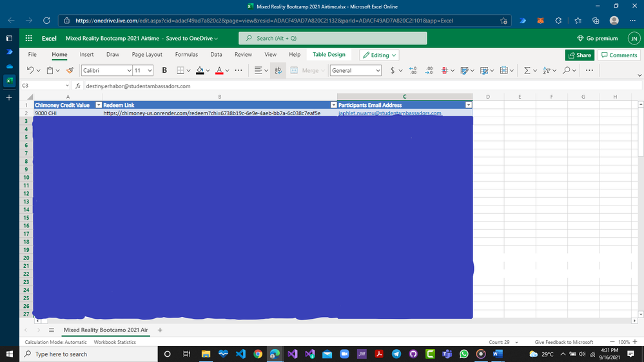Screen dimensions: 644x362
Task: Click Give Feedback to Microsoft
Action: (563, 342)
